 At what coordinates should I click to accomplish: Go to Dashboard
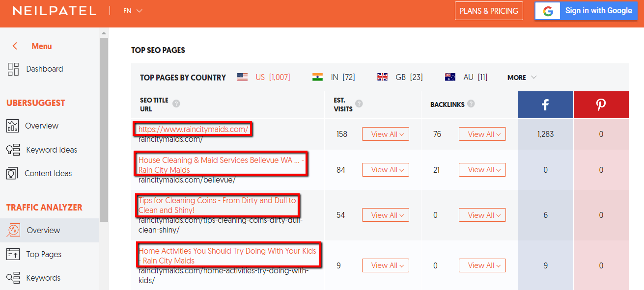click(45, 69)
